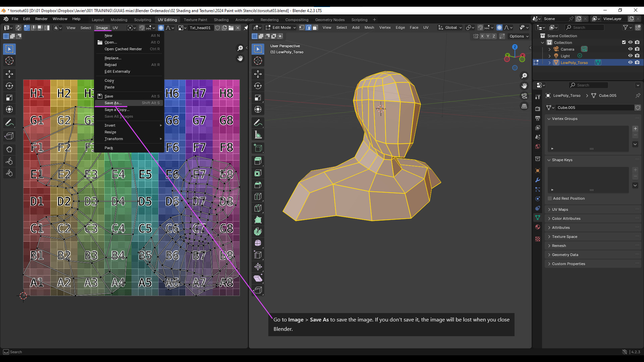Viewport: 644px width, 362px height.
Task: Open the outliner filter dropdown
Action: [627, 27]
